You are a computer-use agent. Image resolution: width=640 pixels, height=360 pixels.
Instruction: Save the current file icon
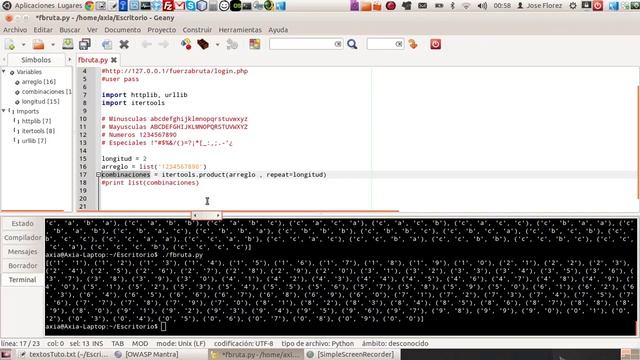[68, 44]
